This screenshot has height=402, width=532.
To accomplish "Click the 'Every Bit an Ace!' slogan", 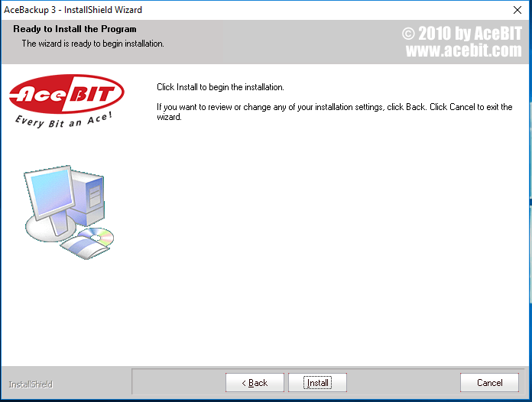I will (x=63, y=120).
